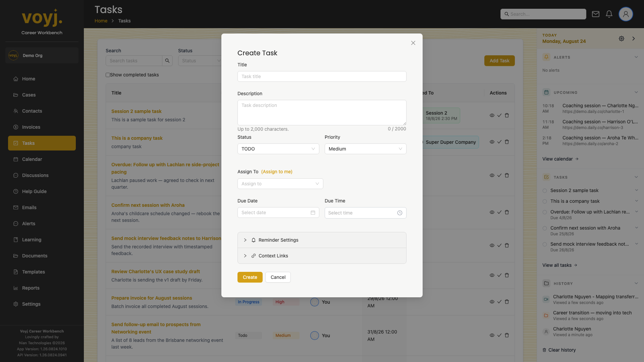Mark Send follow-up email task complete

499,335
